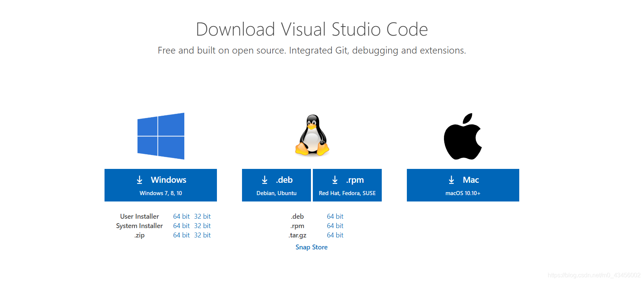Click the 'System Installer' label
This screenshot has height=282, width=644.
click(139, 226)
